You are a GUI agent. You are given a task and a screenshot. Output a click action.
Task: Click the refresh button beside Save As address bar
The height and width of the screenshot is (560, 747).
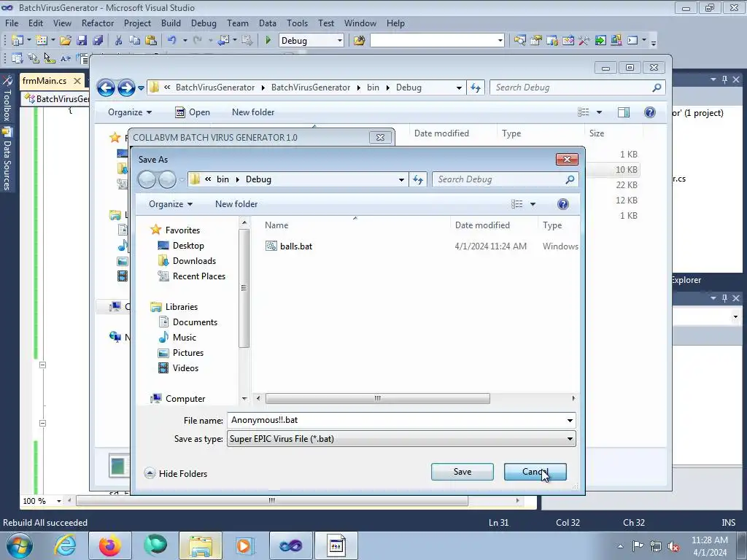[418, 179]
